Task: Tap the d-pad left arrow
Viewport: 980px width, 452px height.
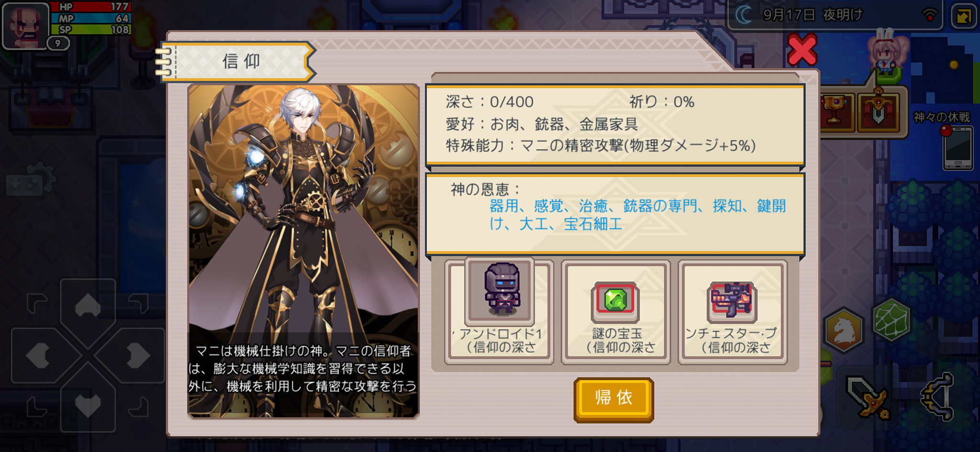Action: (x=38, y=355)
